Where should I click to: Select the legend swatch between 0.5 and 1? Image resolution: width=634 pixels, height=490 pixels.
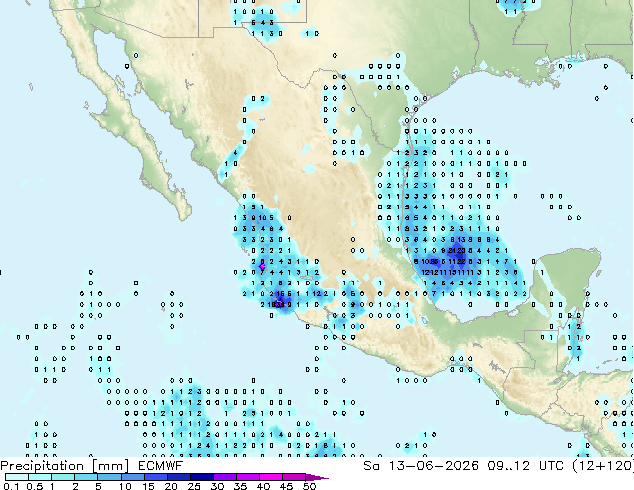[40, 477]
